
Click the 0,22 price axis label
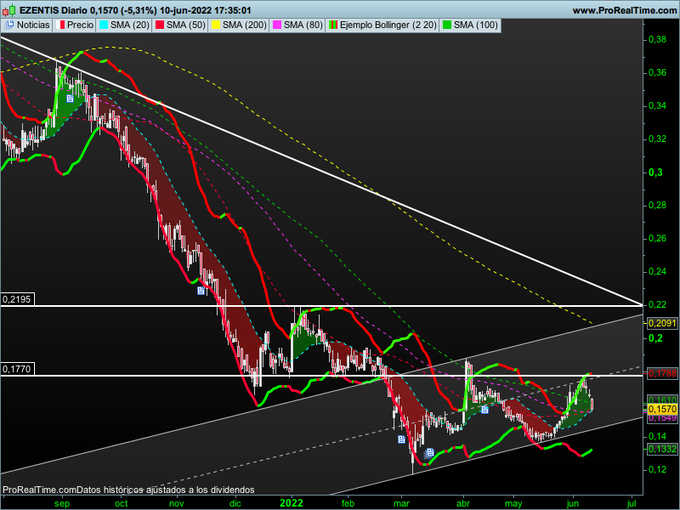click(x=657, y=305)
